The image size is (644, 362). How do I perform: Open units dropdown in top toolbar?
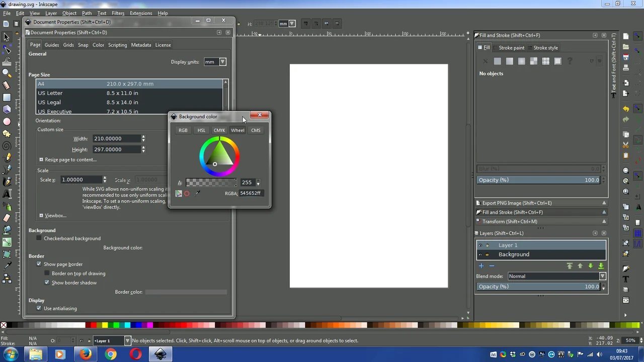tap(287, 24)
